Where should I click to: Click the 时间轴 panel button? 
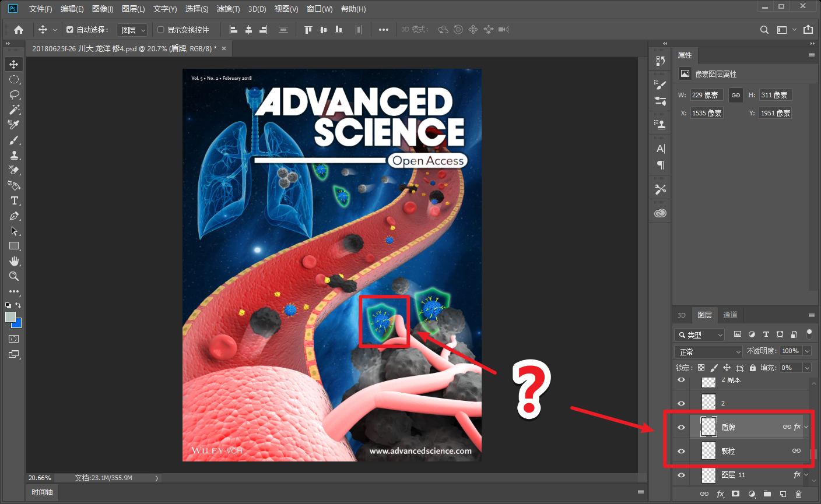pyautogui.click(x=43, y=492)
